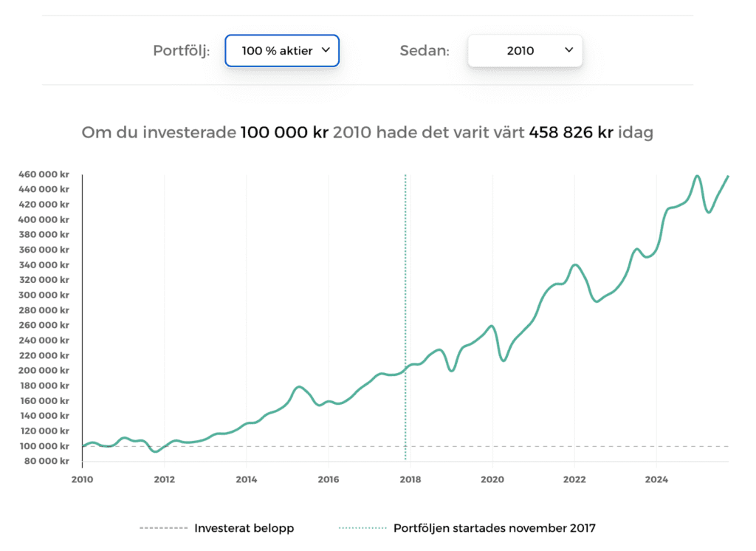This screenshot has width=756, height=551.
Task: Click the green dotted line legend icon
Action: tap(362, 528)
